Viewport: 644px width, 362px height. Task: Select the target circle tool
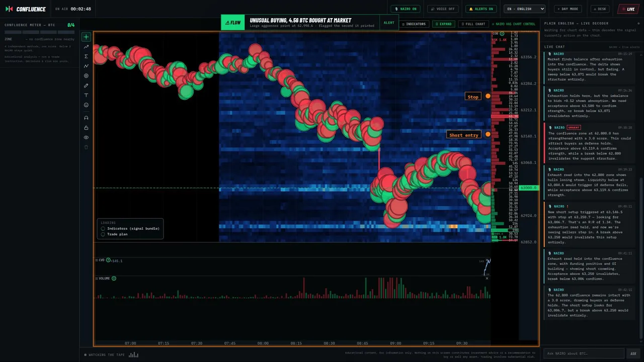click(x=86, y=76)
